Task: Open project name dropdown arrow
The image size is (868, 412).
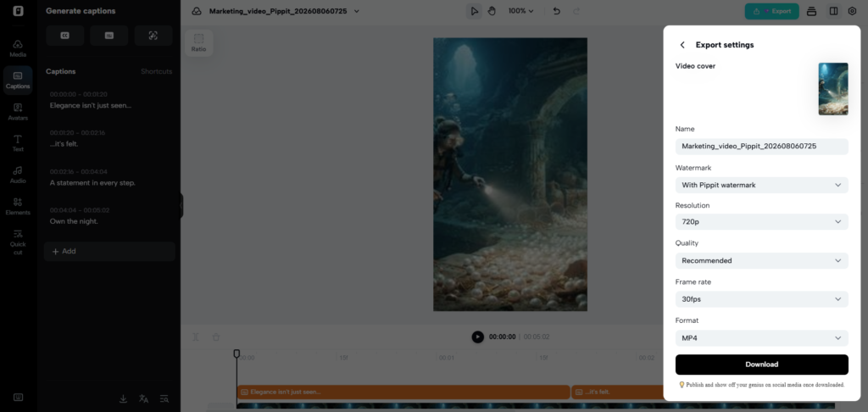Action: point(357,11)
